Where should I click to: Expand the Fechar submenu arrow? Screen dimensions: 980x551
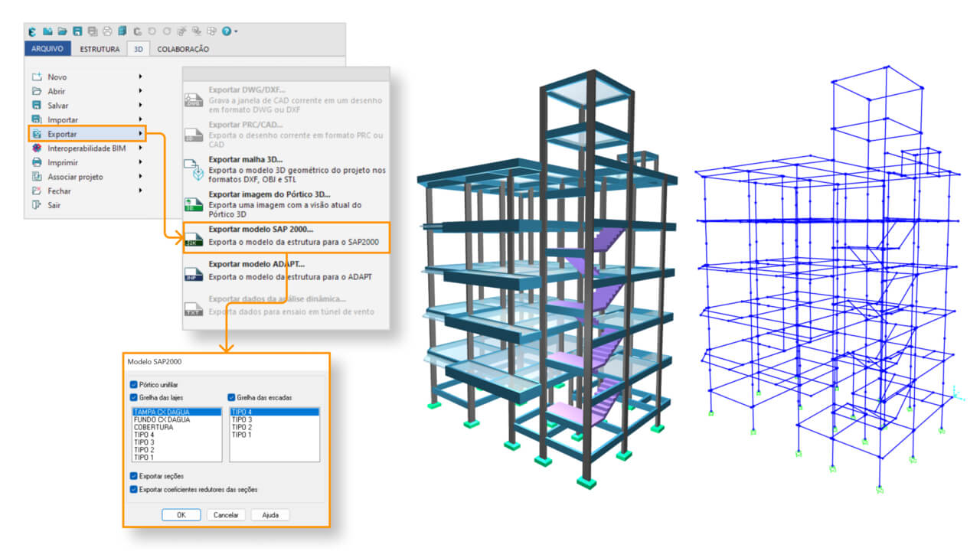click(x=141, y=191)
